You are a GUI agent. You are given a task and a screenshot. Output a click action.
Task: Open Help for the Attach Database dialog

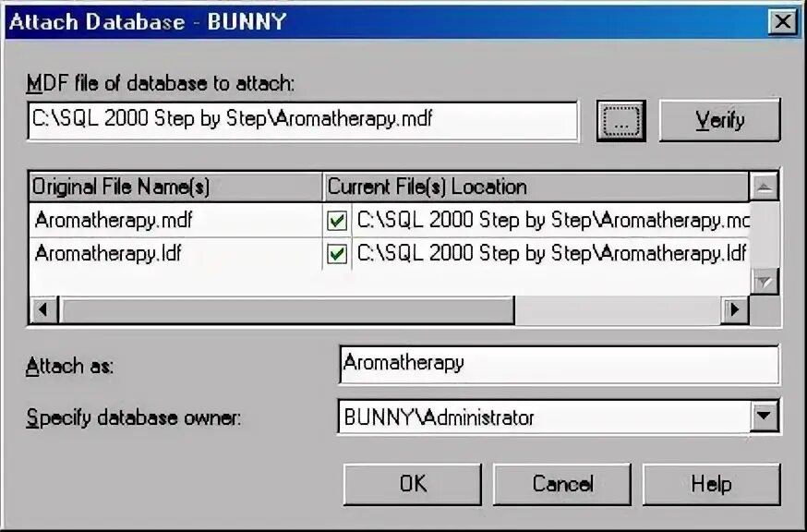(x=712, y=484)
